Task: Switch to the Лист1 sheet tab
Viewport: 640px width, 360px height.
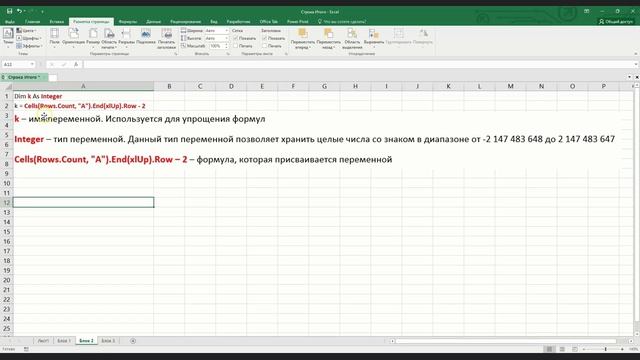Action: 43,341
